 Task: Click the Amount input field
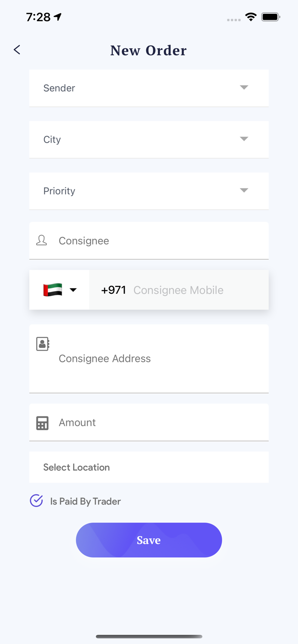coord(159,422)
